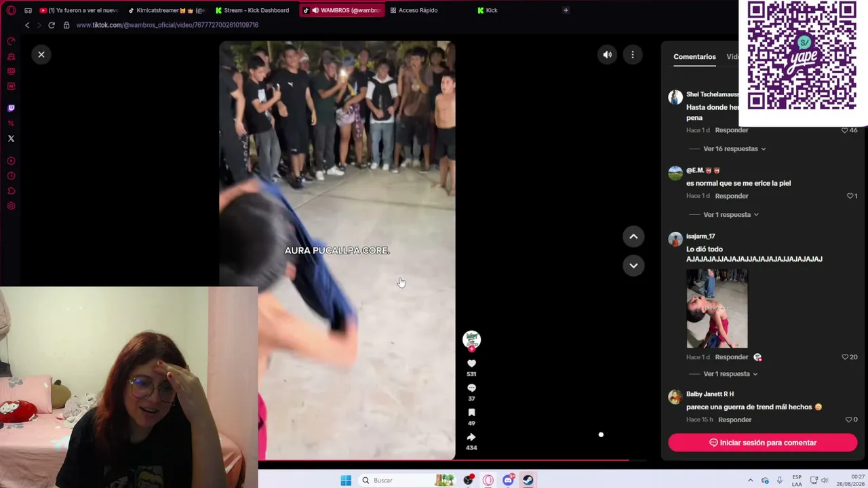Like Shei Tschelamauss comment with 46 likes
Screen dimensions: 868x488
pyautogui.click(x=845, y=130)
